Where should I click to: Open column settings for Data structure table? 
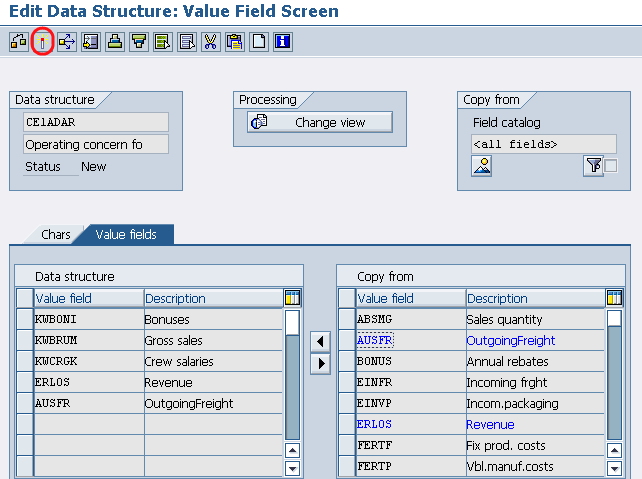click(292, 298)
